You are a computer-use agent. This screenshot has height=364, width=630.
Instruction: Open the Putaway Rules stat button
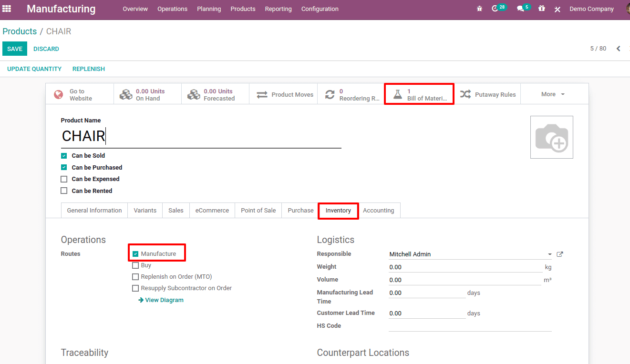pyautogui.click(x=487, y=94)
